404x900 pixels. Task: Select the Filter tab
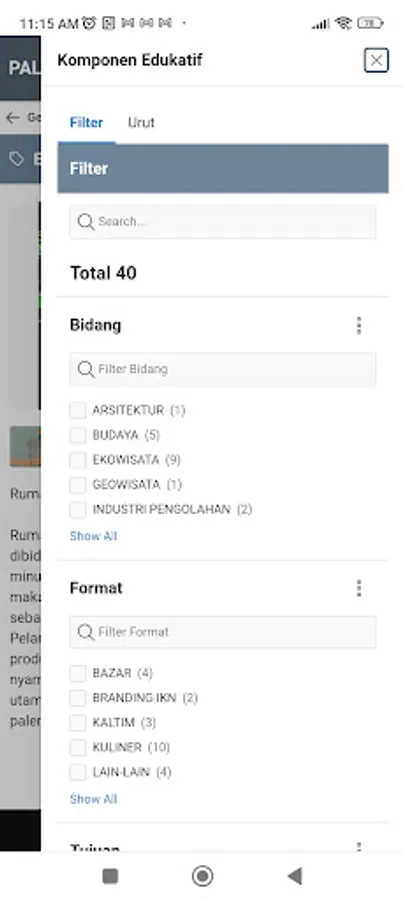click(87, 122)
